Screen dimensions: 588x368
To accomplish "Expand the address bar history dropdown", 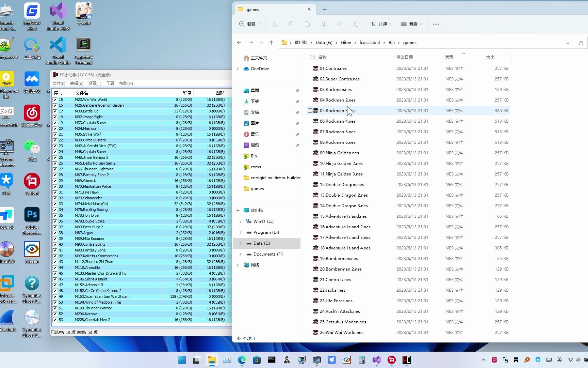I will coord(568,43).
